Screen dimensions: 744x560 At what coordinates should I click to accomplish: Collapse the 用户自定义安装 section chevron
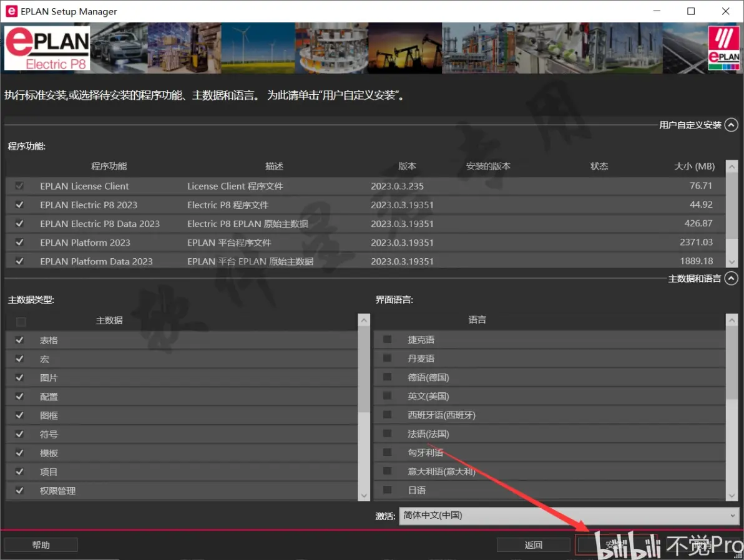point(731,125)
